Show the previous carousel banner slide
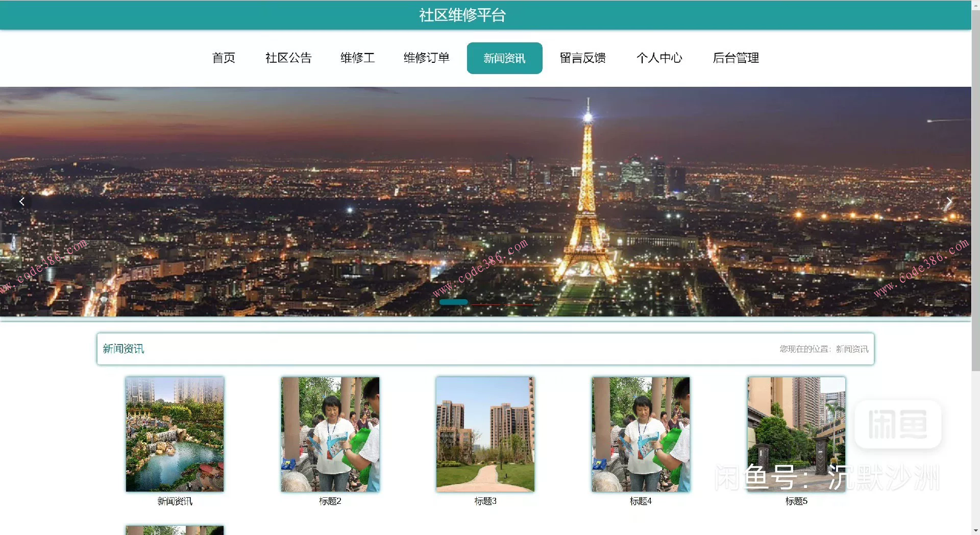980x535 pixels. 21,202
